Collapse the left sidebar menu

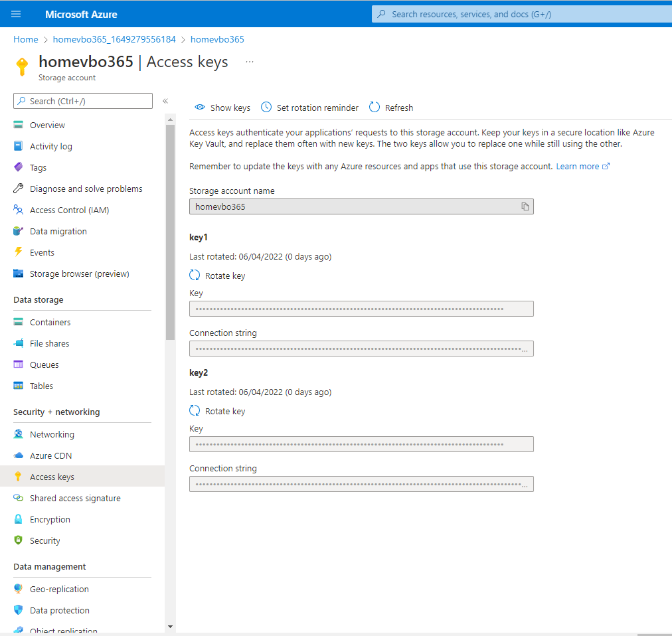coord(165,101)
